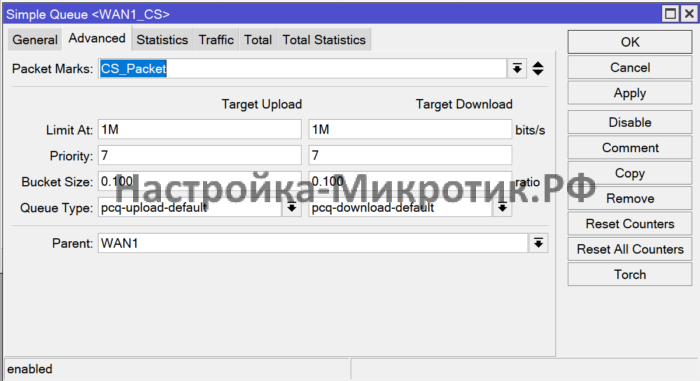This screenshot has width=700, height=381.
Task: Focus the Packet Marks field CS_Packet
Action: [x=302, y=68]
